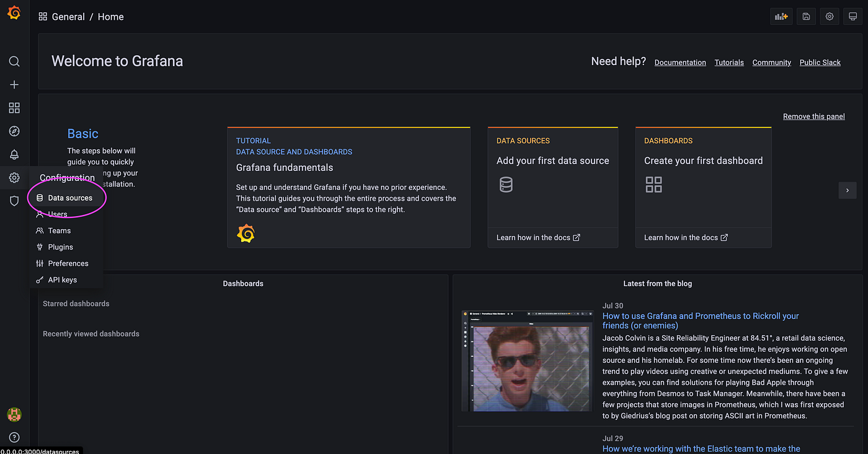Click Add your first data source card
The height and width of the screenshot is (454, 868).
pyautogui.click(x=553, y=188)
